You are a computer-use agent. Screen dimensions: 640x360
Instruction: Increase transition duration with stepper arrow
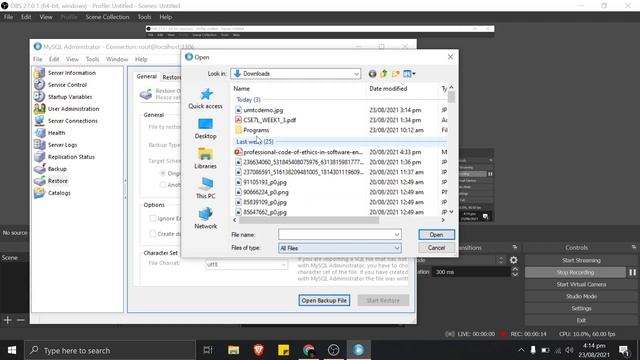tap(515, 269)
